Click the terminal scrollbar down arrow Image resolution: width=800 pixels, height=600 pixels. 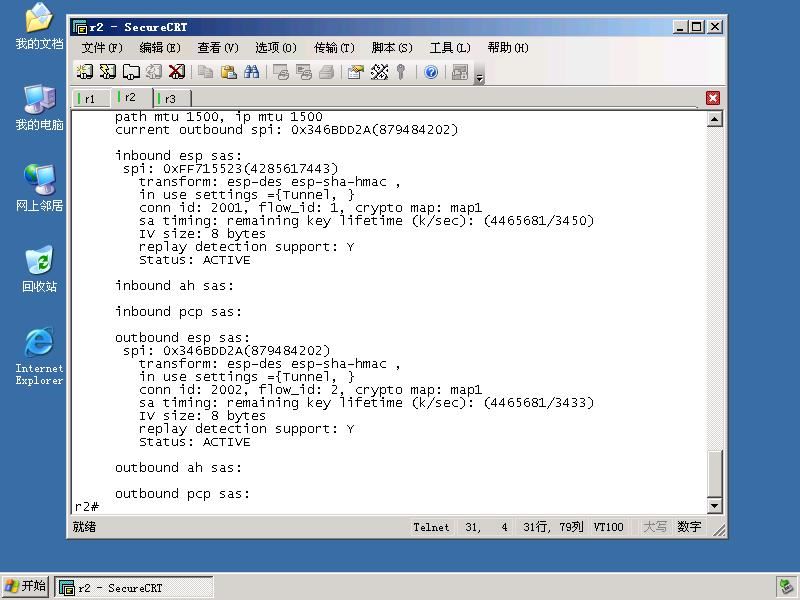(714, 506)
